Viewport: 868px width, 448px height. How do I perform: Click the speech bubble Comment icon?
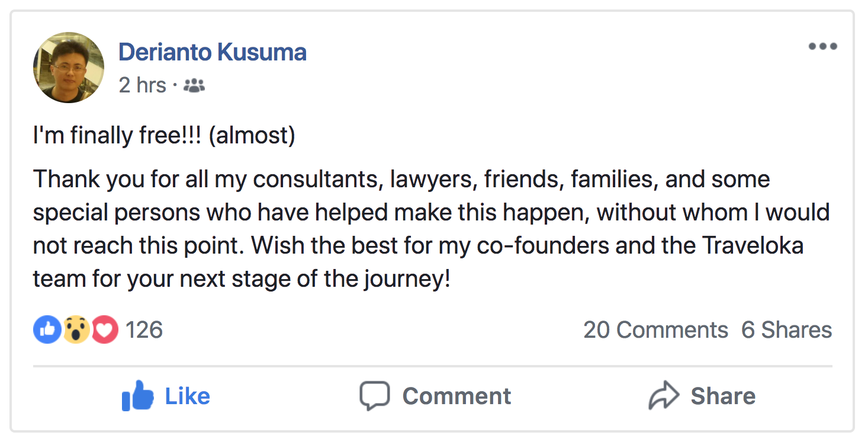(x=375, y=396)
